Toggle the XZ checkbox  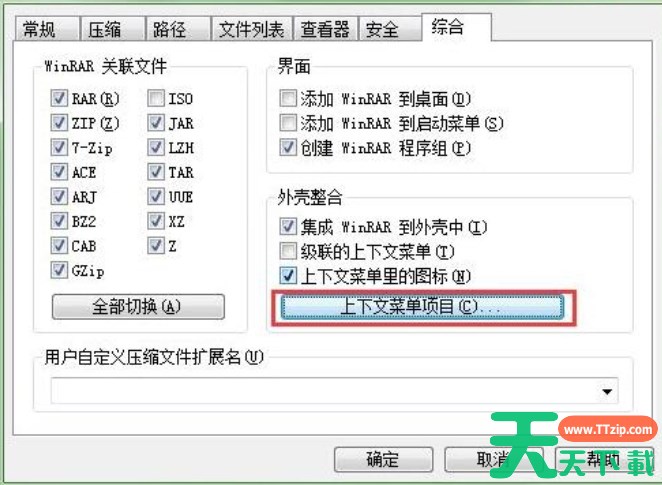[x=156, y=221]
